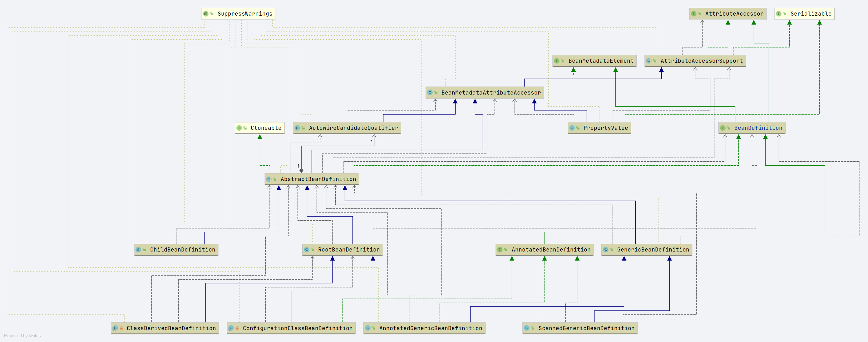868x342 pixels.
Task: Click the interface icon on Cloneable node
Action: tap(239, 128)
